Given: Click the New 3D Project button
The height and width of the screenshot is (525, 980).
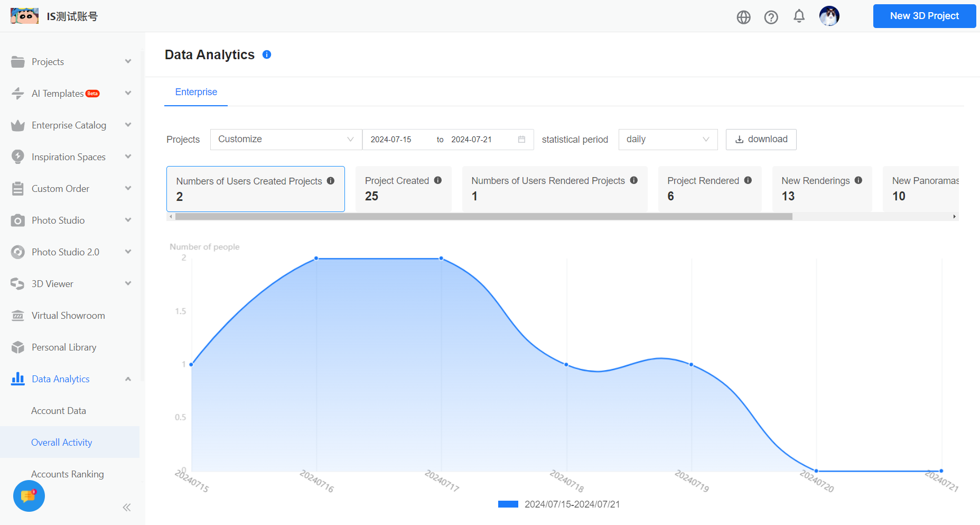Looking at the screenshot, I should point(924,16).
